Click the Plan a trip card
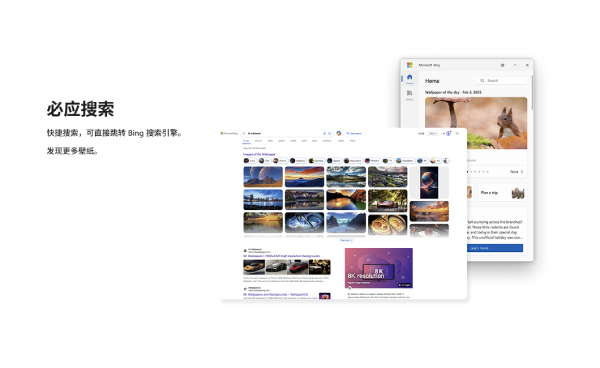600x368 pixels. pyautogui.click(x=502, y=192)
